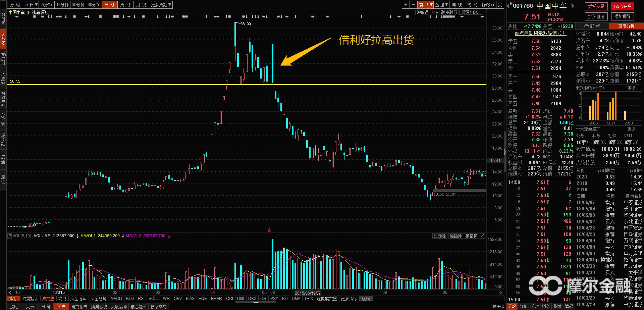This screenshot has width=644, height=310.
Task: Close the VOL indicator panel
Action: [482, 236]
